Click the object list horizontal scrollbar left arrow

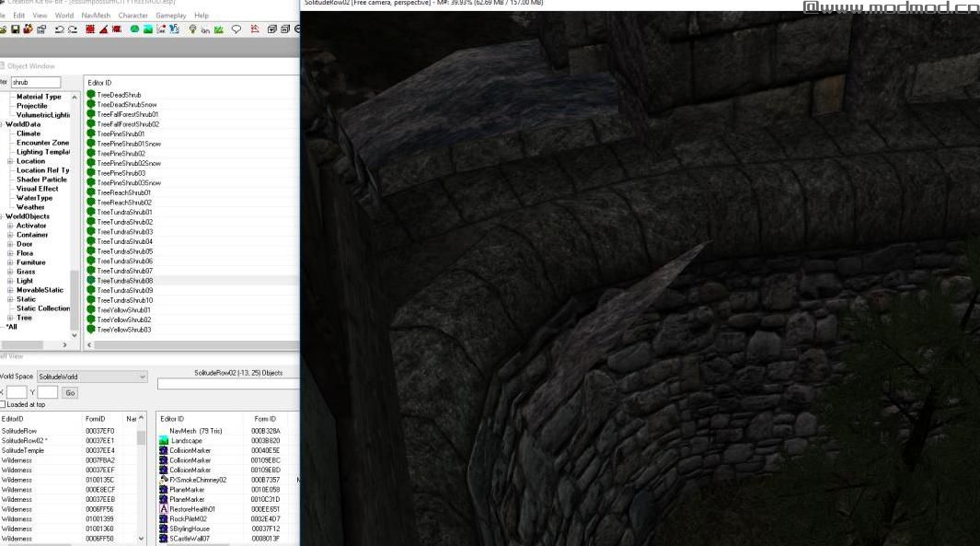[x=88, y=344]
